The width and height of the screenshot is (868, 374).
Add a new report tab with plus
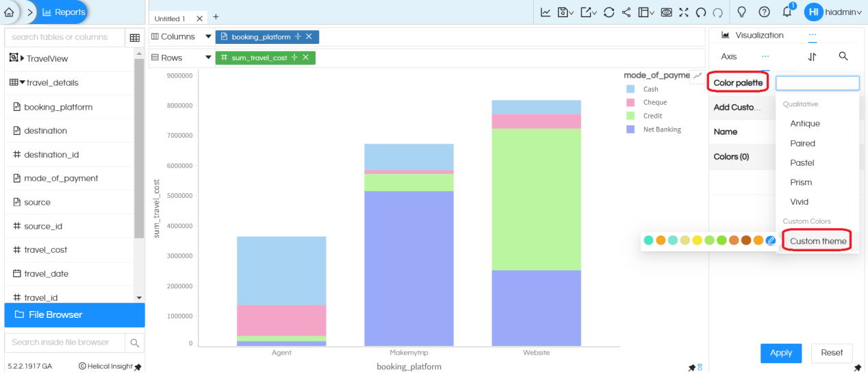(x=216, y=16)
